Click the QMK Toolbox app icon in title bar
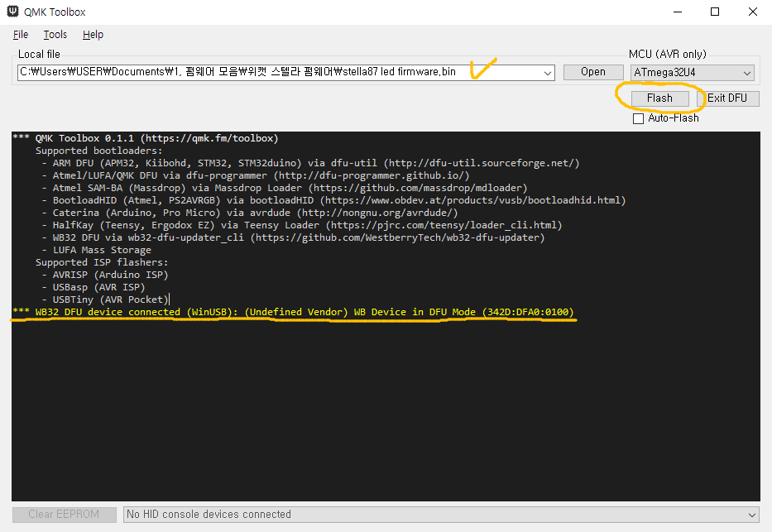 [x=12, y=12]
